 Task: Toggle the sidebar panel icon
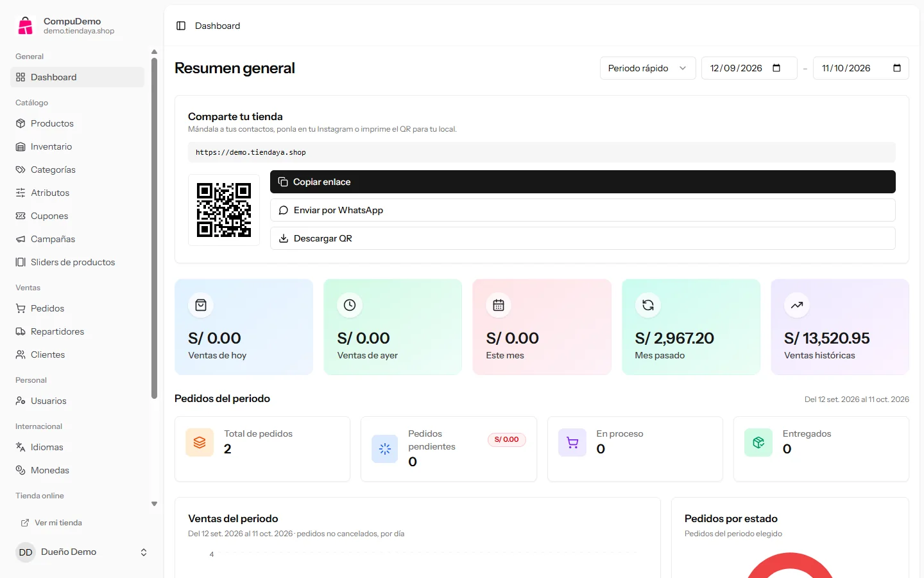tap(181, 26)
